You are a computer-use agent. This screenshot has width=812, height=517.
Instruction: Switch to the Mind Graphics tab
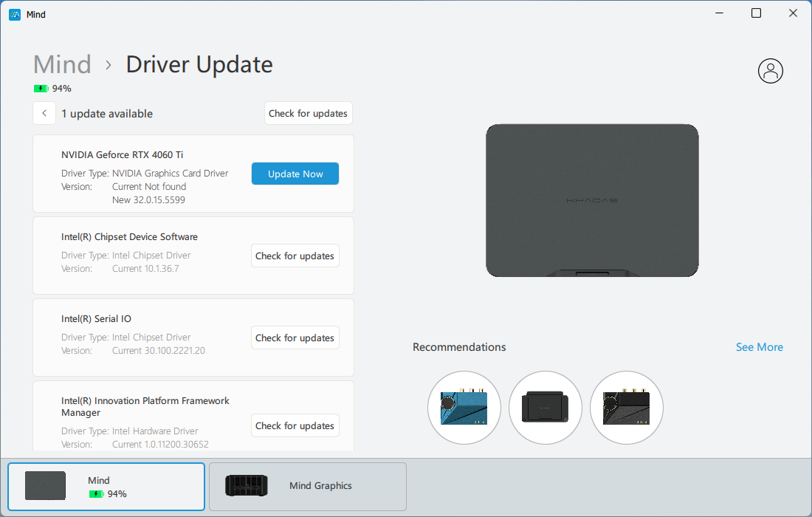308,487
